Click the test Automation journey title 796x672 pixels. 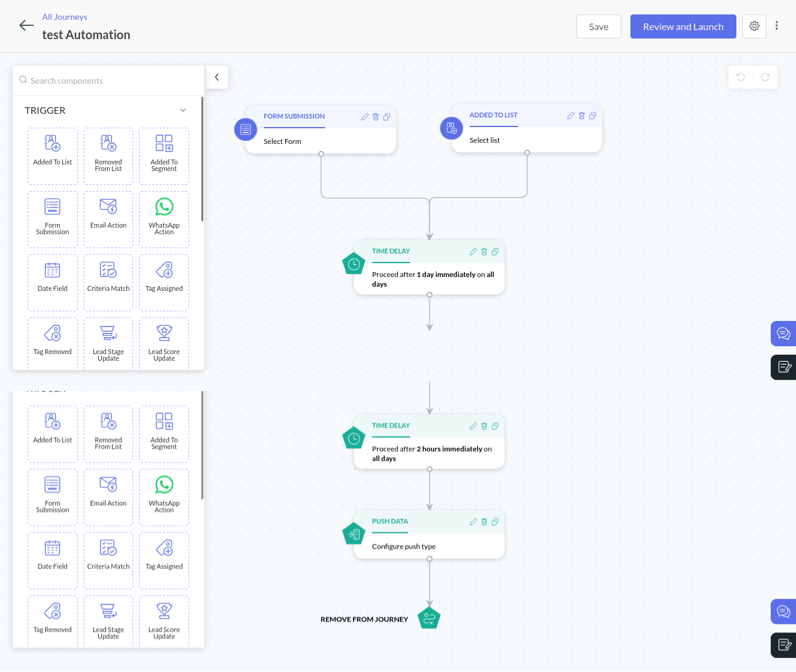coord(86,35)
